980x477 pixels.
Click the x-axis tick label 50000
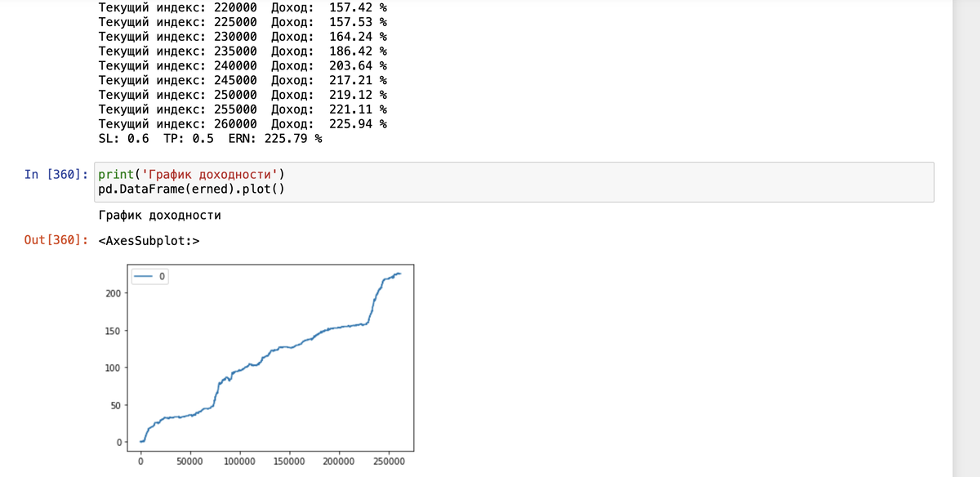(190, 462)
